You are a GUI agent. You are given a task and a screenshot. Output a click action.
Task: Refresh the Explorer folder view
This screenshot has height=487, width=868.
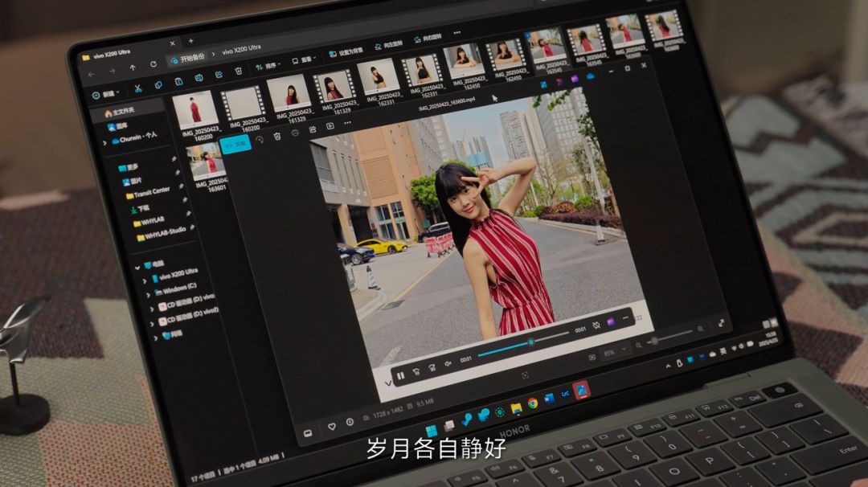154,64
